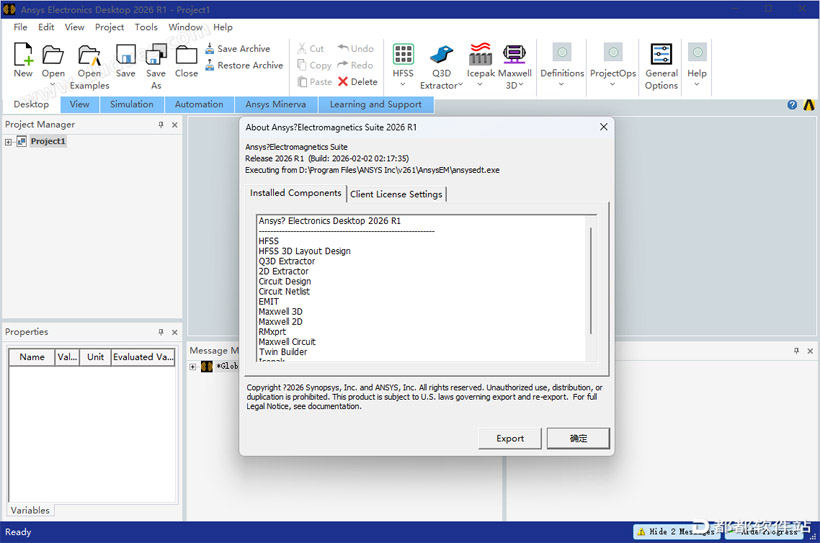Open the File menu
The width and height of the screenshot is (820, 543).
click(x=20, y=27)
